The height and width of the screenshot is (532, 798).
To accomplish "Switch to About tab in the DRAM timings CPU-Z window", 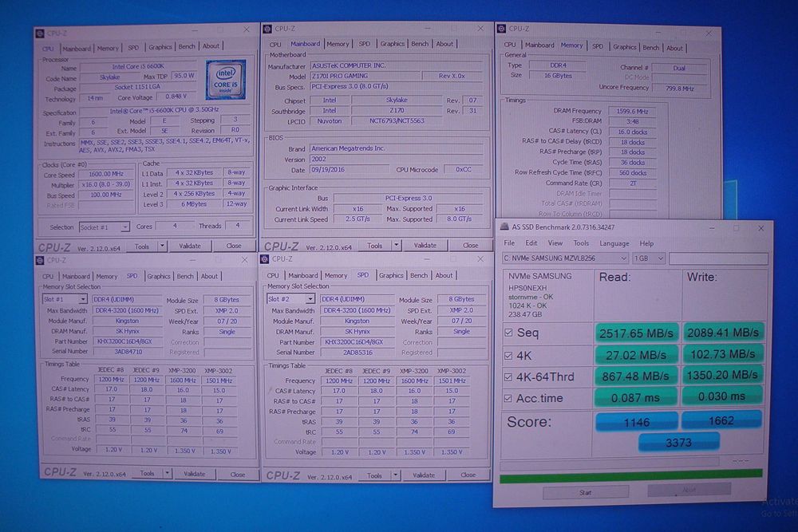I will pyautogui.click(x=674, y=48).
